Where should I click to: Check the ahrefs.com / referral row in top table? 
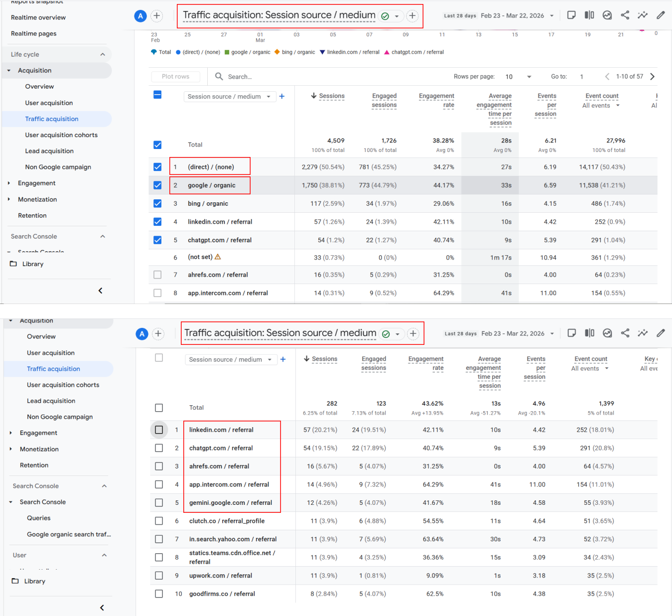pyautogui.click(x=157, y=275)
